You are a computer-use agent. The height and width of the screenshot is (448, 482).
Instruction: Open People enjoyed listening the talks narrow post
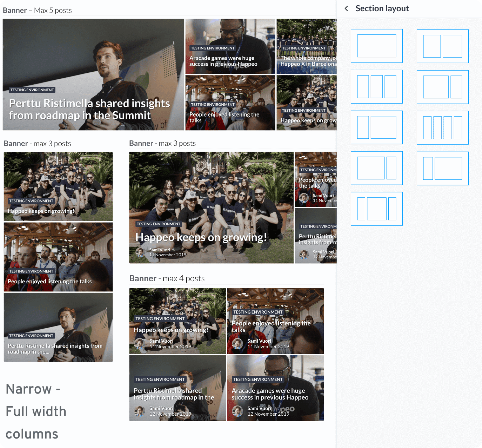tap(58, 257)
